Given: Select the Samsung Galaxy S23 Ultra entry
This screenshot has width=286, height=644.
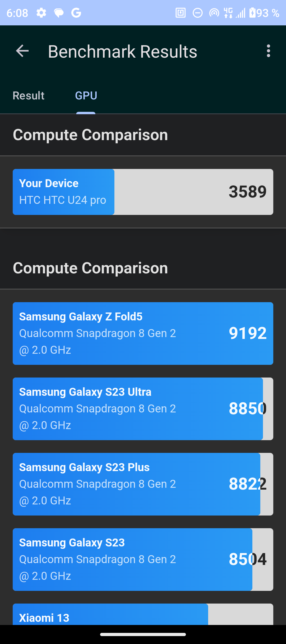Looking at the screenshot, I should point(143,409).
